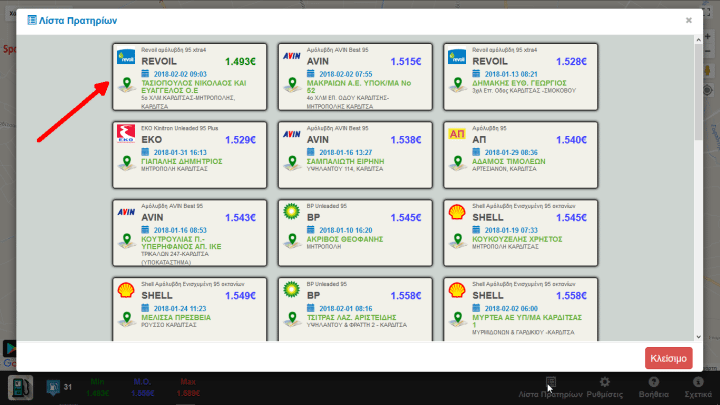Image resolution: width=720 pixels, height=405 pixels.
Task: Click the date 2018-02-01 08:16
Action: (x=346, y=309)
